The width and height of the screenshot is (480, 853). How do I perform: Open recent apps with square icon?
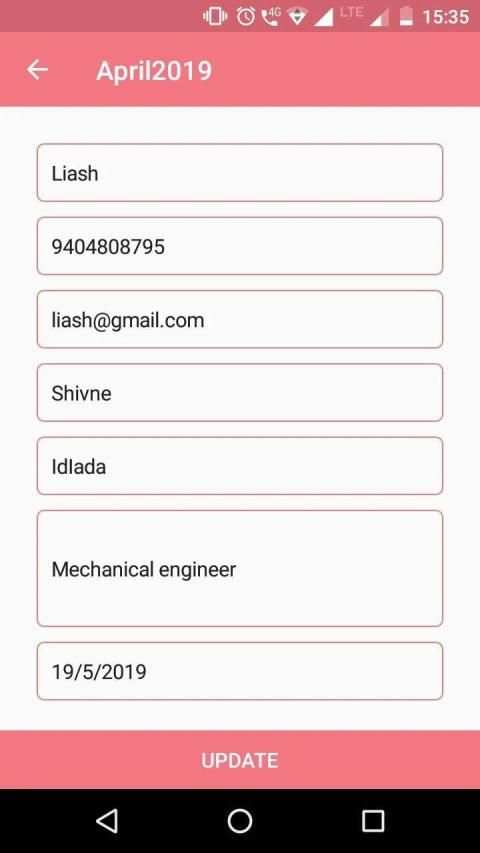(373, 820)
